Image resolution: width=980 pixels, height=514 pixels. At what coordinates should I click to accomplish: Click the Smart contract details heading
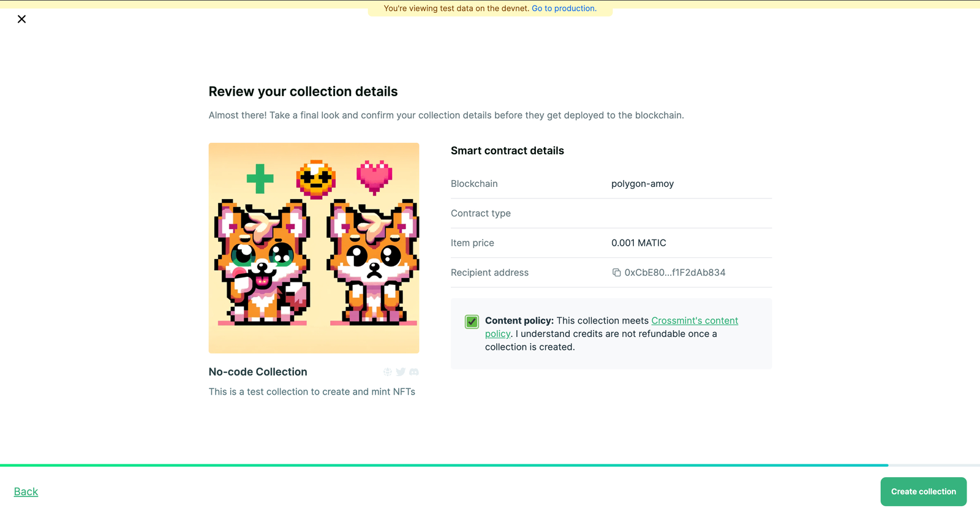click(x=507, y=150)
